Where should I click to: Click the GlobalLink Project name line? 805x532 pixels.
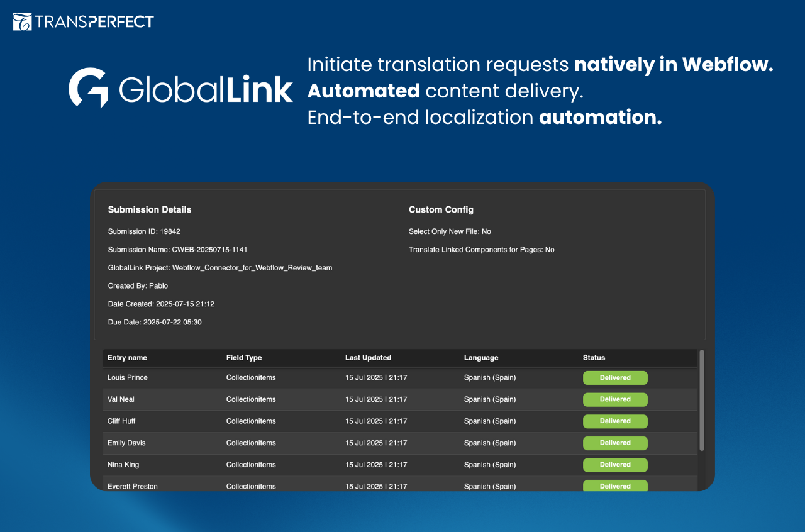tap(220, 268)
